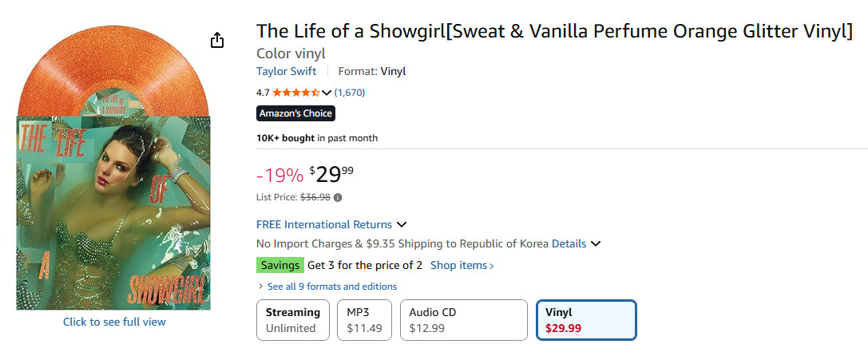
Task: Click the star rating icons
Action: pos(295,93)
